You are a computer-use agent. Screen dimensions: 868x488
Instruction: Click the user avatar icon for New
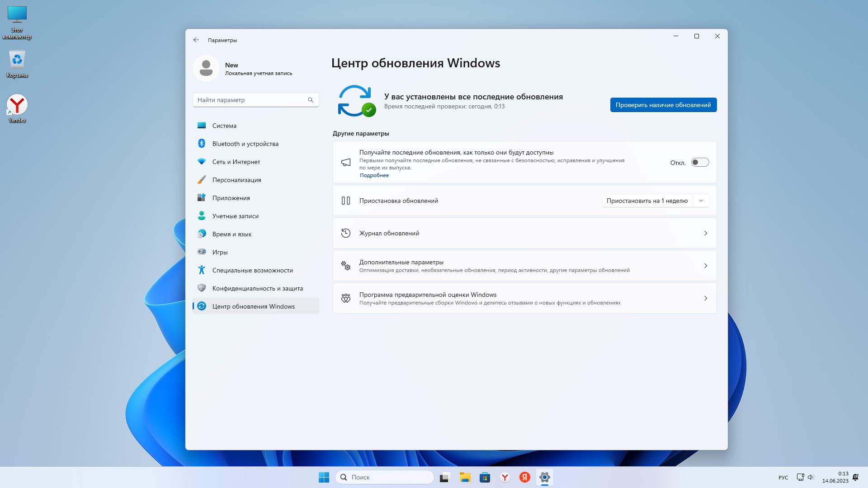pyautogui.click(x=206, y=68)
